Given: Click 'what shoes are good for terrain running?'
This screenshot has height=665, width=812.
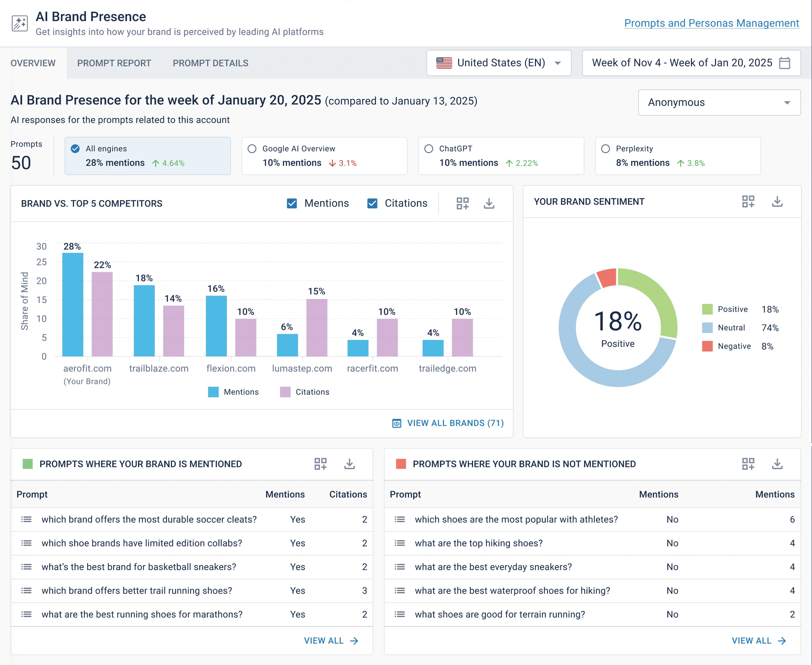Looking at the screenshot, I should coord(500,614).
